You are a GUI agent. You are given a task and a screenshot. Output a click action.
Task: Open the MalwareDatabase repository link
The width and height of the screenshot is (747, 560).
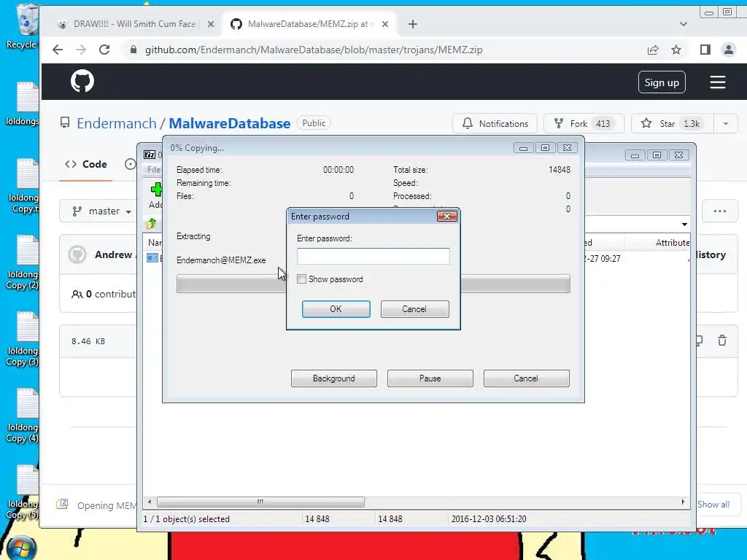(229, 123)
